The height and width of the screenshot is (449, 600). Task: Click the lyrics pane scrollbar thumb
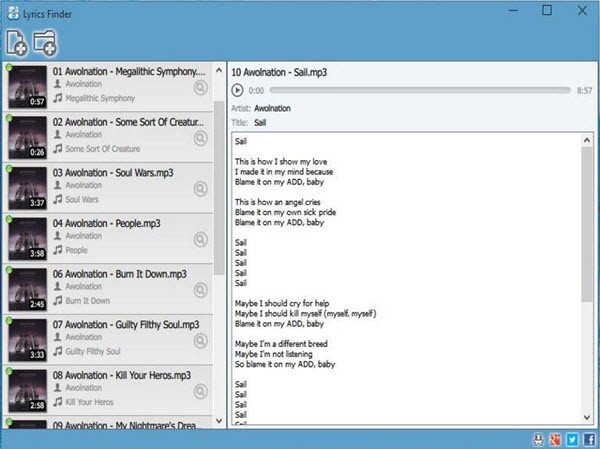tap(587, 225)
